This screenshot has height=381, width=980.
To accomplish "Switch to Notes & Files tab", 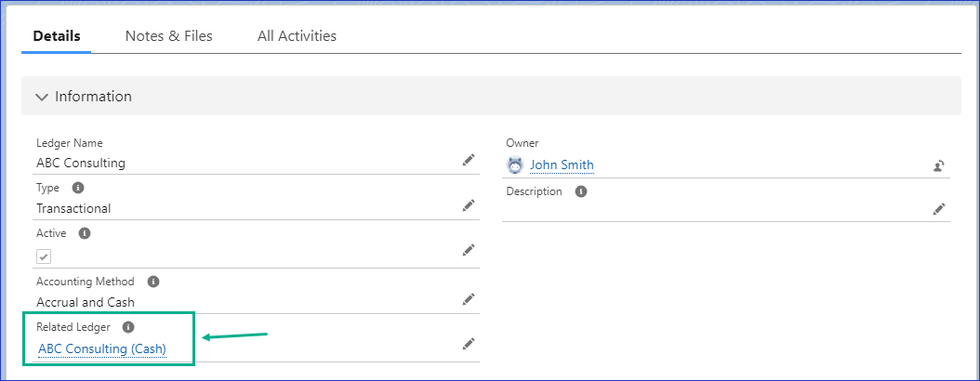I will point(169,36).
